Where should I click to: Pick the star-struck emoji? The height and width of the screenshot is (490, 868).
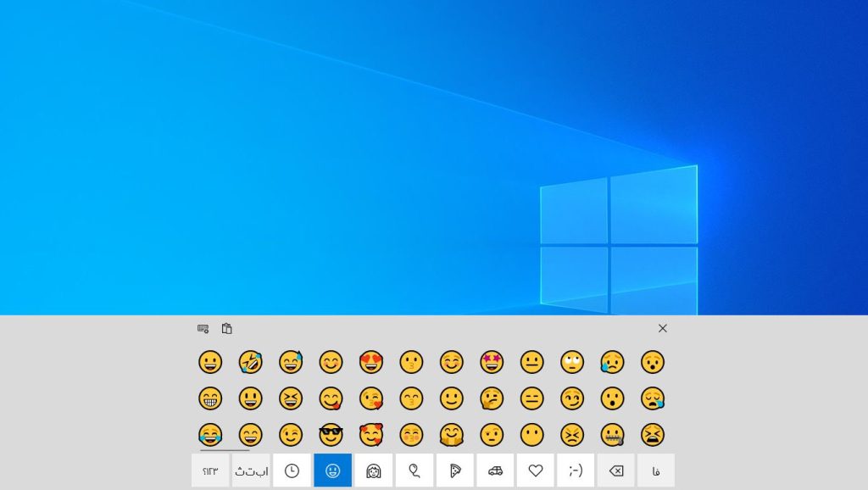tap(492, 362)
